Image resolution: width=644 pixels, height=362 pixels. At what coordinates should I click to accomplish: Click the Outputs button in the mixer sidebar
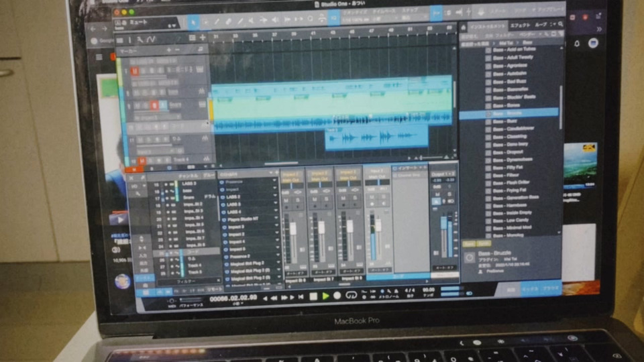[x=144, y=263]
